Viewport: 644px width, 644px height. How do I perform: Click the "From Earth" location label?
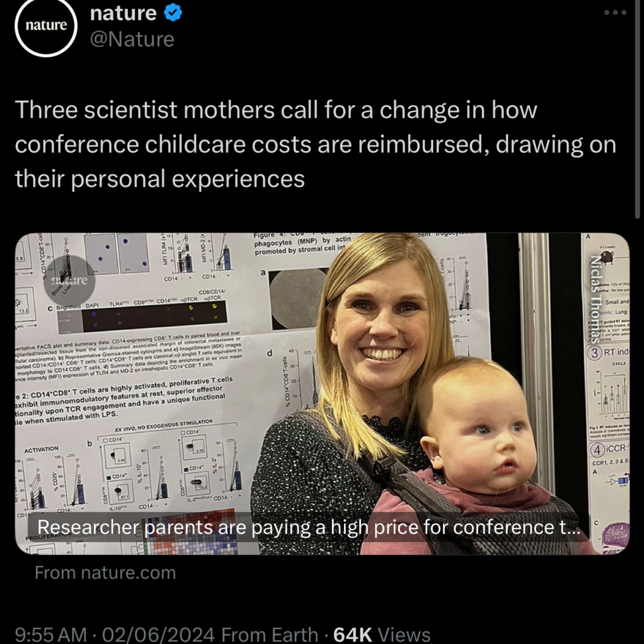pos(270,634)
